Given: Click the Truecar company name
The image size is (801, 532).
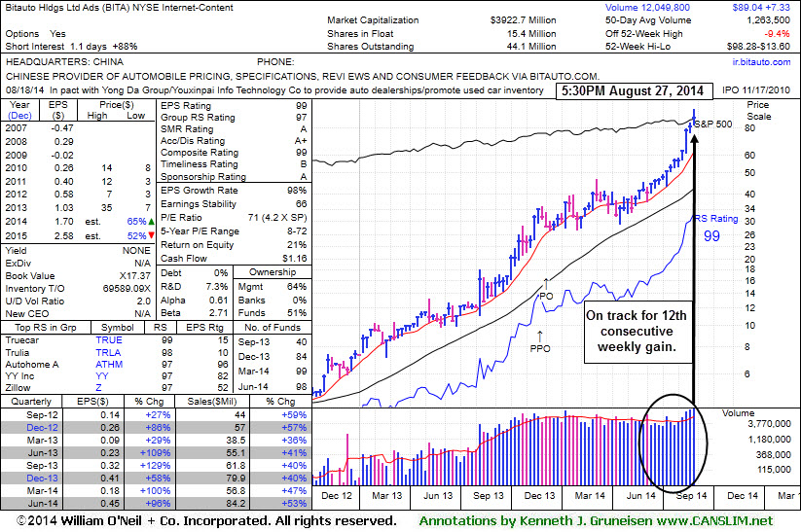Looking at the screenshot, I should click(22, 340).
